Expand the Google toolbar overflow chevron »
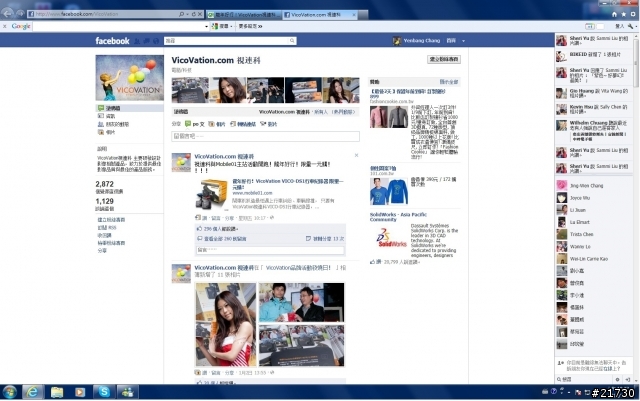Image resolution: width=640 pixels, height=401 pixels. pyautogui.click(x=260, y=26)
